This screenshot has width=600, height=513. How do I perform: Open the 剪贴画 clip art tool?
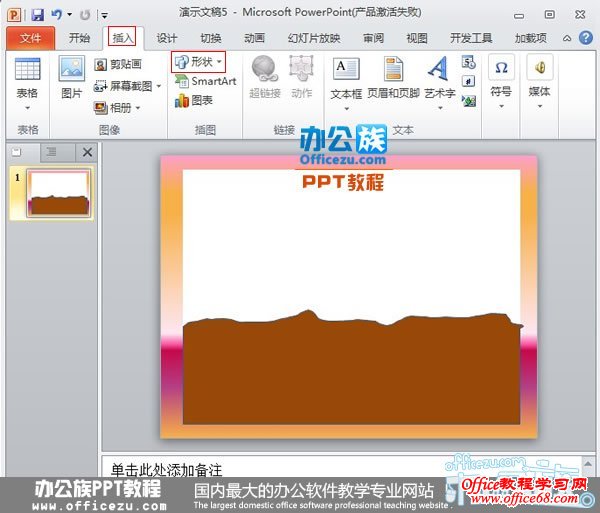tap(118, 64)
